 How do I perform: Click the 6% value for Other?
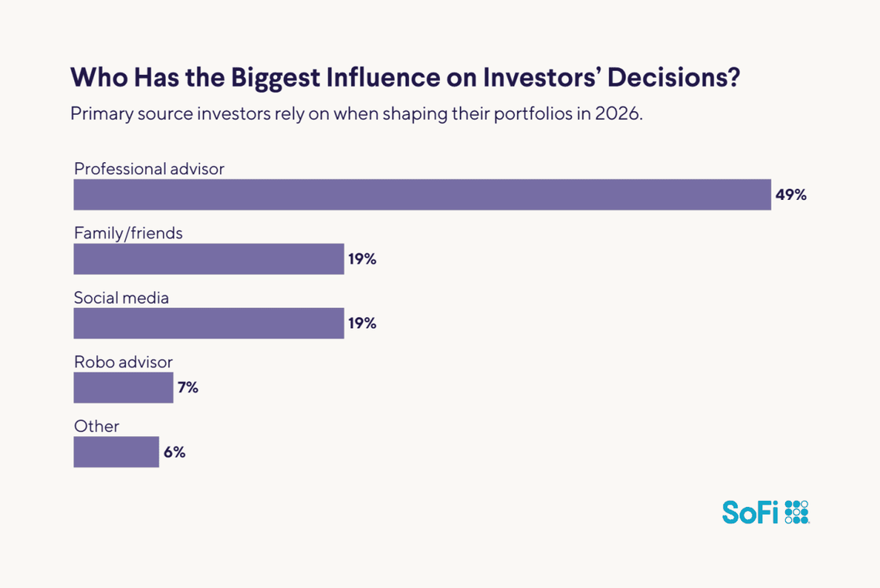click(174, 452)
